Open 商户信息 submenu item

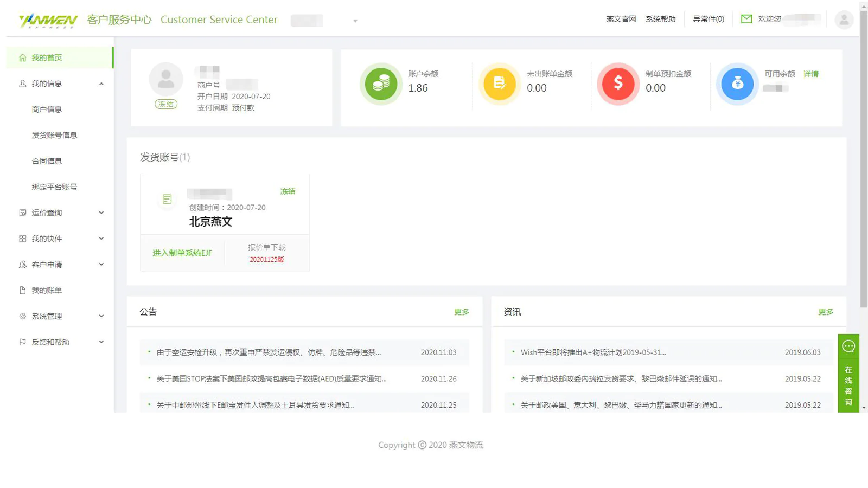[47, 110]
